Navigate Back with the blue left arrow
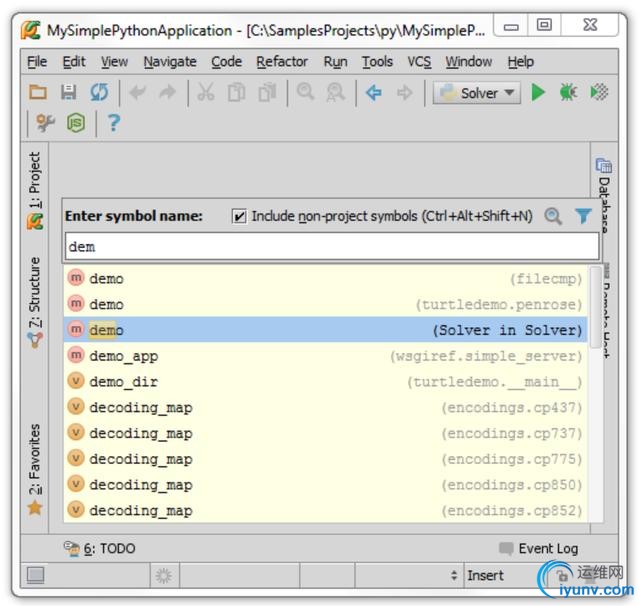The width and height of the screenshot is (640, 606). pyautogui.click(x=373, y=93)
